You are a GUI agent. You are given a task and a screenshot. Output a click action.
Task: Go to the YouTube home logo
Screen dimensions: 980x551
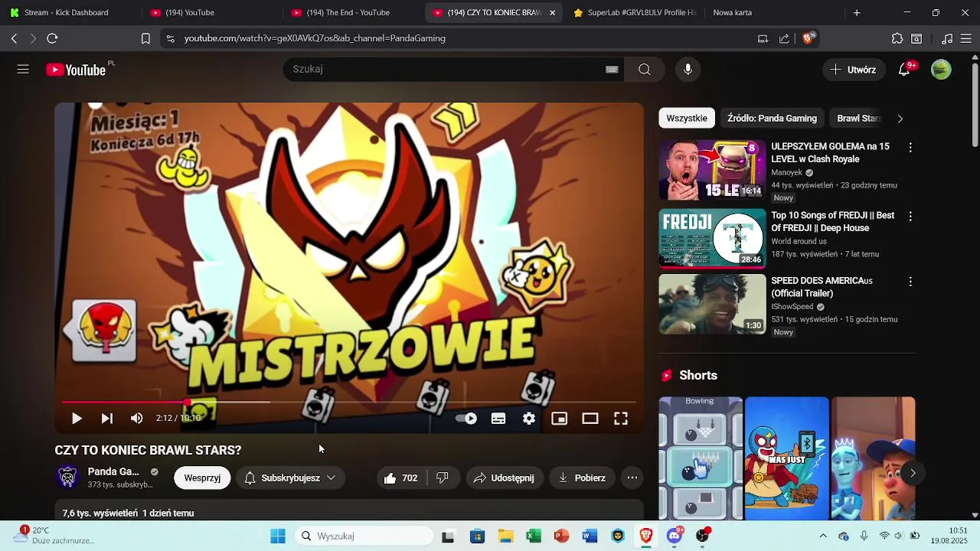coord(76,70)
